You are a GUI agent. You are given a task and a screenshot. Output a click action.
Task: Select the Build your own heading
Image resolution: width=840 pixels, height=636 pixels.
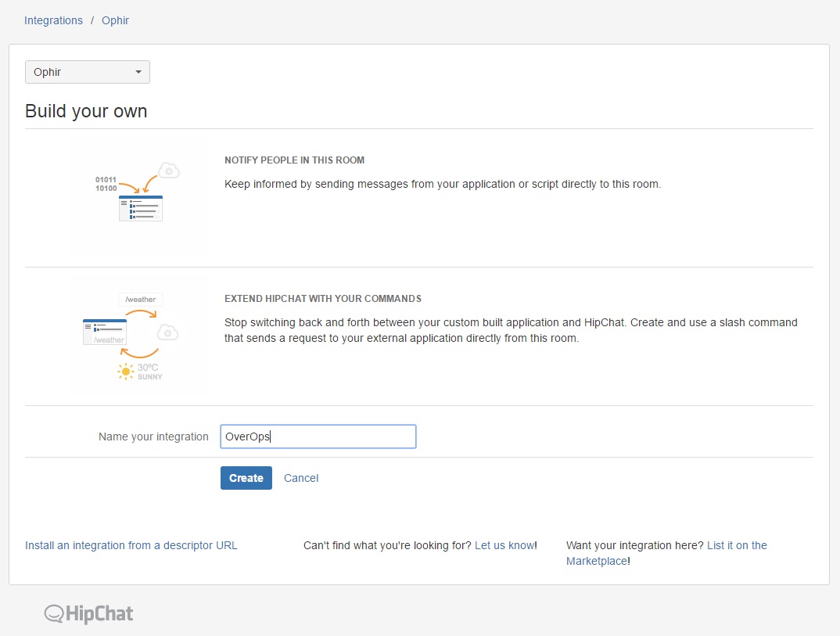click(x=86, y=111)
